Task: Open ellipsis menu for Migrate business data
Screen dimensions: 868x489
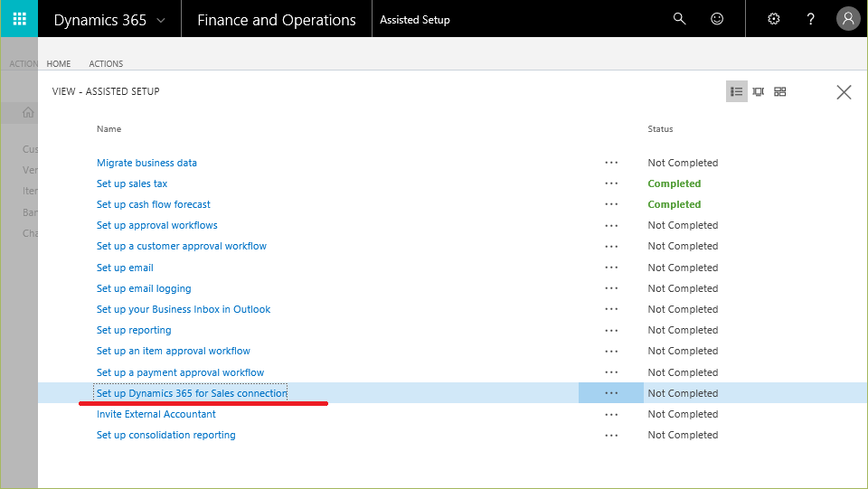Action: coord(611,163)
